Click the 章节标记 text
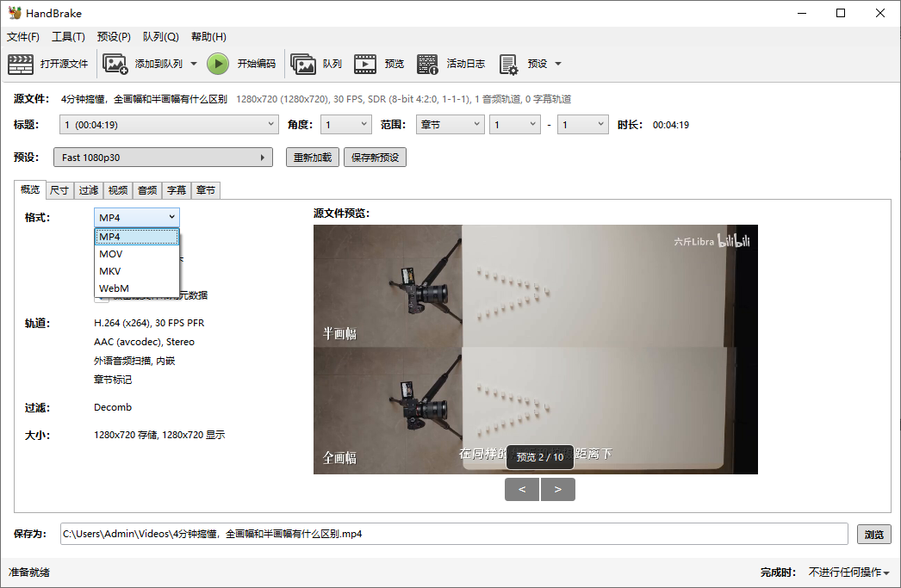 113,380
